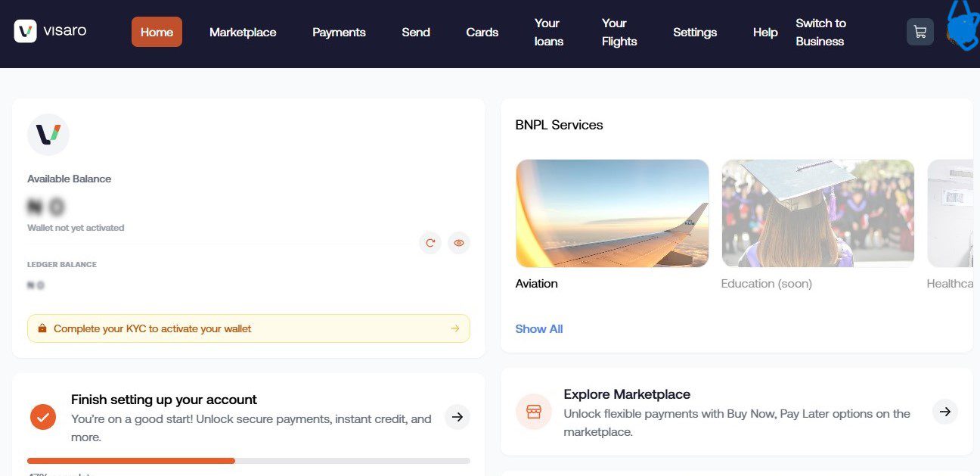Open the Send menu item

[x=416, y=32]
